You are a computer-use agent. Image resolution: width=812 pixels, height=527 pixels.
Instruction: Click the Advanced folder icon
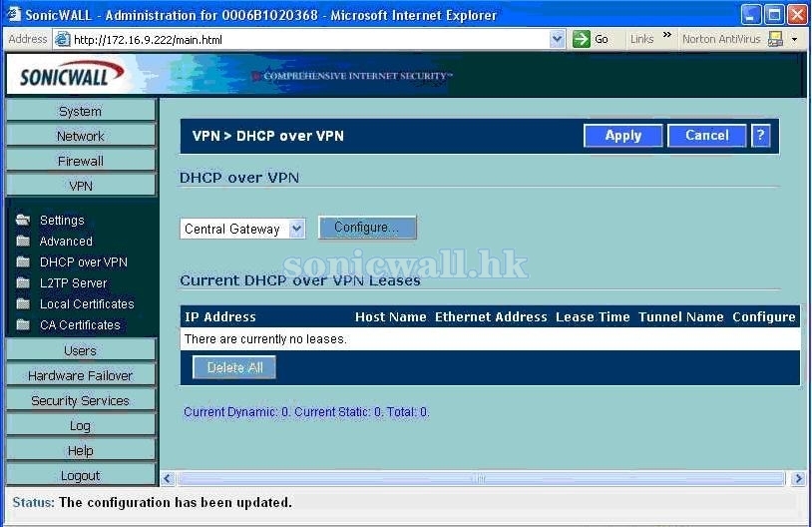[x=23, y=241]
